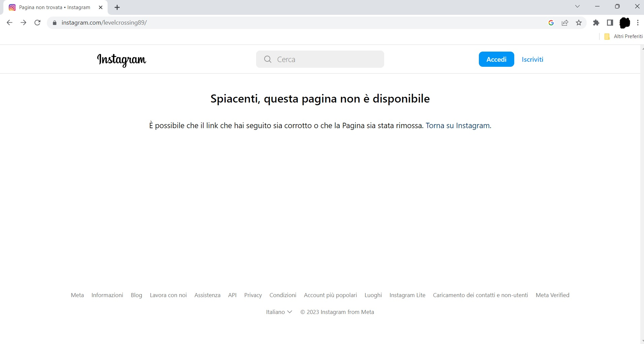The width and height of the screenshot is (644, 344).
Task: Reload the page with refresh icon
Action: (37, 23)
